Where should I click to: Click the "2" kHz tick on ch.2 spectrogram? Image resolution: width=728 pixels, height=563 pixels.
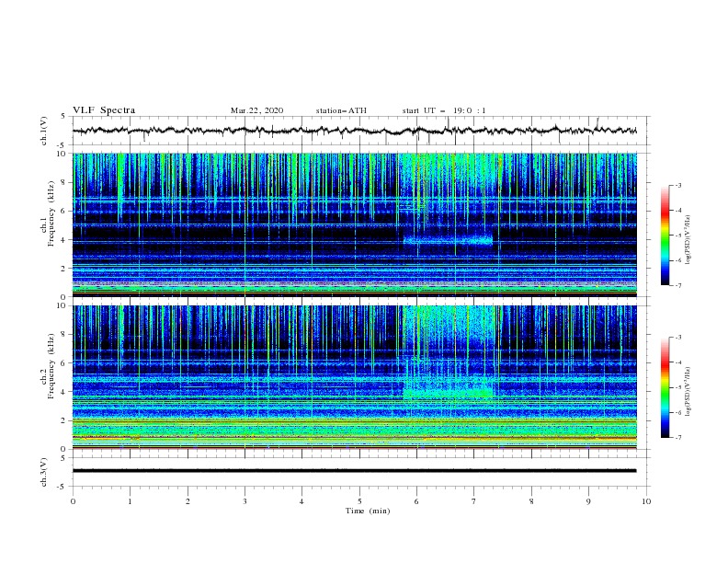pyautogui.click(x=64, y=420)
